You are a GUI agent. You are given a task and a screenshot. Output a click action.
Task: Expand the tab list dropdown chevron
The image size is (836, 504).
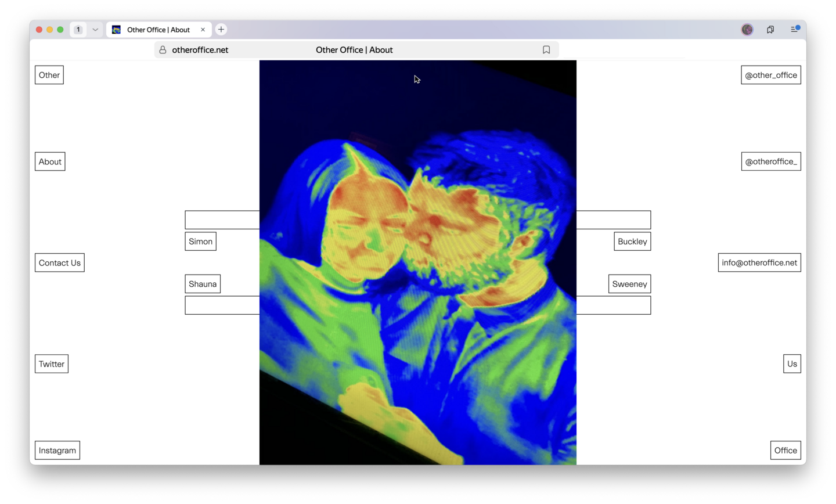coord(95,30)
